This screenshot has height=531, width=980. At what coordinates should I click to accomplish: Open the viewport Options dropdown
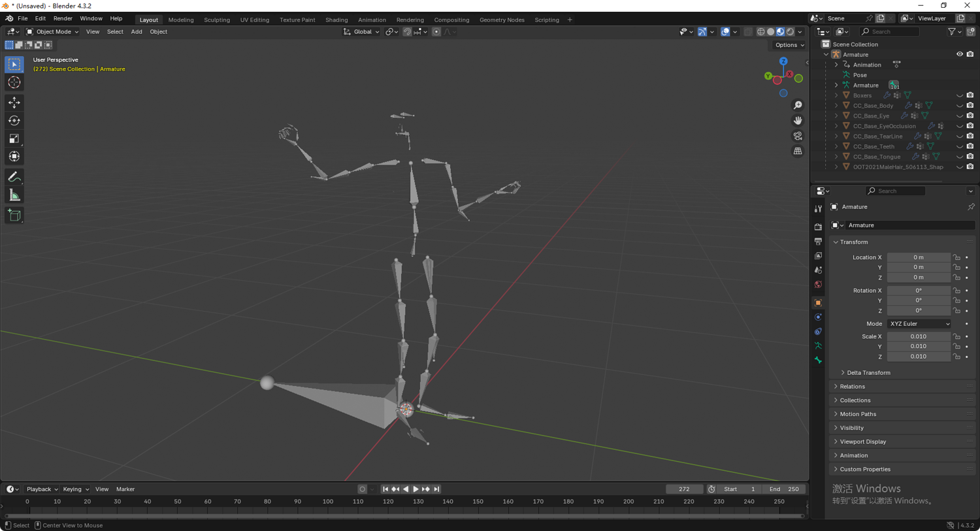point(789,45)
